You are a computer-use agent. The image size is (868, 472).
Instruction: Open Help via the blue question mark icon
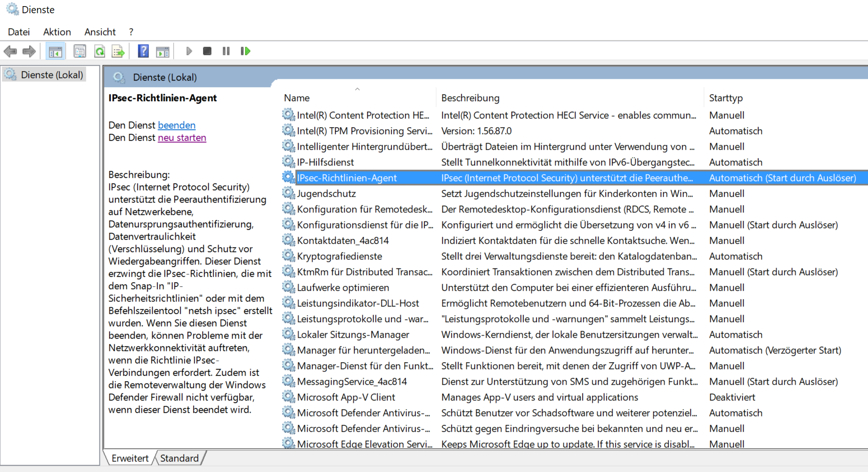click(143, 51)
